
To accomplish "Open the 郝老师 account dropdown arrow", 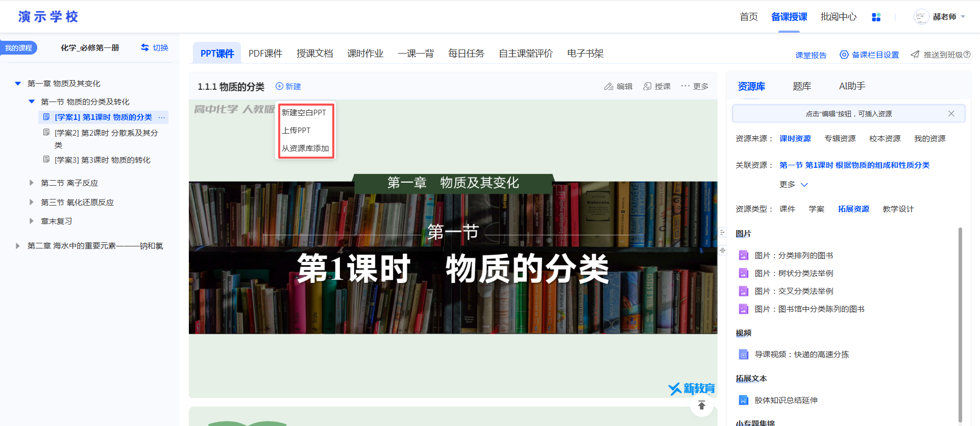I will (x=963, y=17).
